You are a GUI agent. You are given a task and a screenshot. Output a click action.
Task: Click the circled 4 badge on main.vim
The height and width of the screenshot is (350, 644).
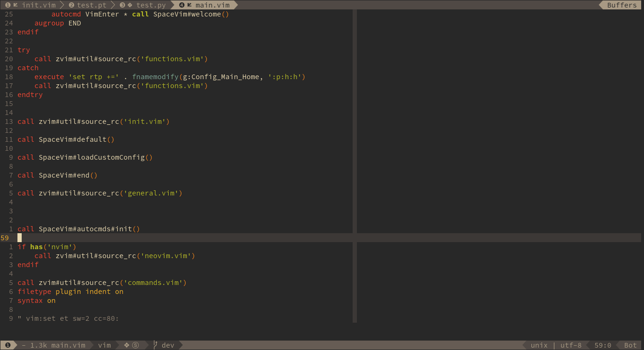tap(182, 5)
